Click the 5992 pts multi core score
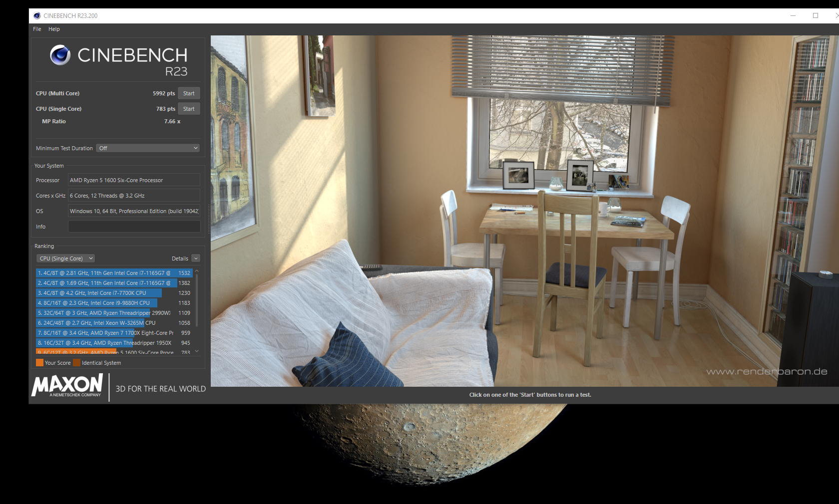The image size is (839, 504). tap(164, 93)
